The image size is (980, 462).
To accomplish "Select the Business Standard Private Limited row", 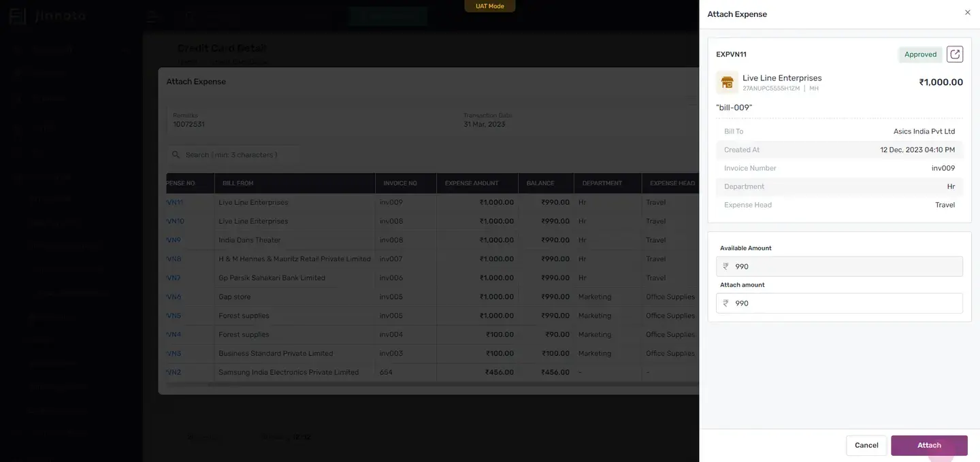I will (x=433, y=354).
